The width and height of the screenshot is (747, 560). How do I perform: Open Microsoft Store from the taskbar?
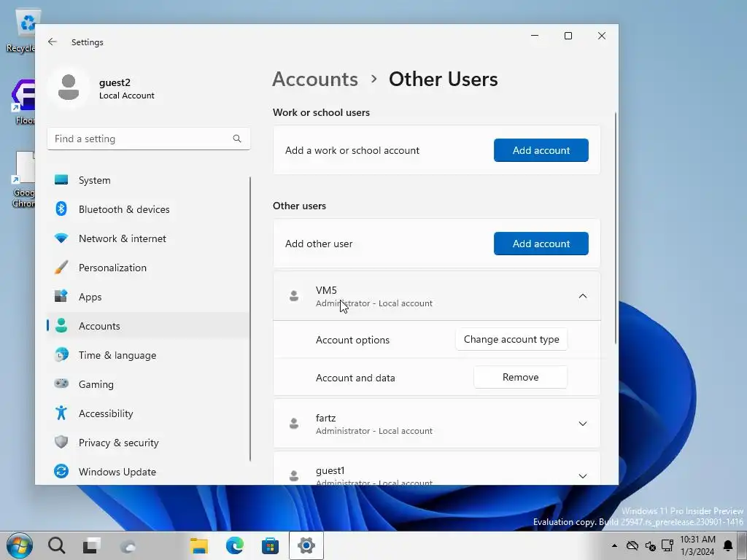(270, 545)
